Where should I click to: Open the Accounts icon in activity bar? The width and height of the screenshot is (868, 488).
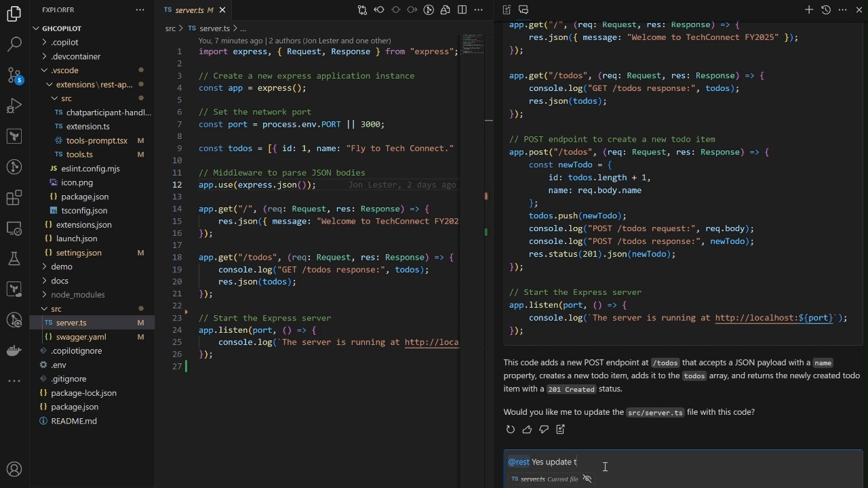tap(14, 469)
